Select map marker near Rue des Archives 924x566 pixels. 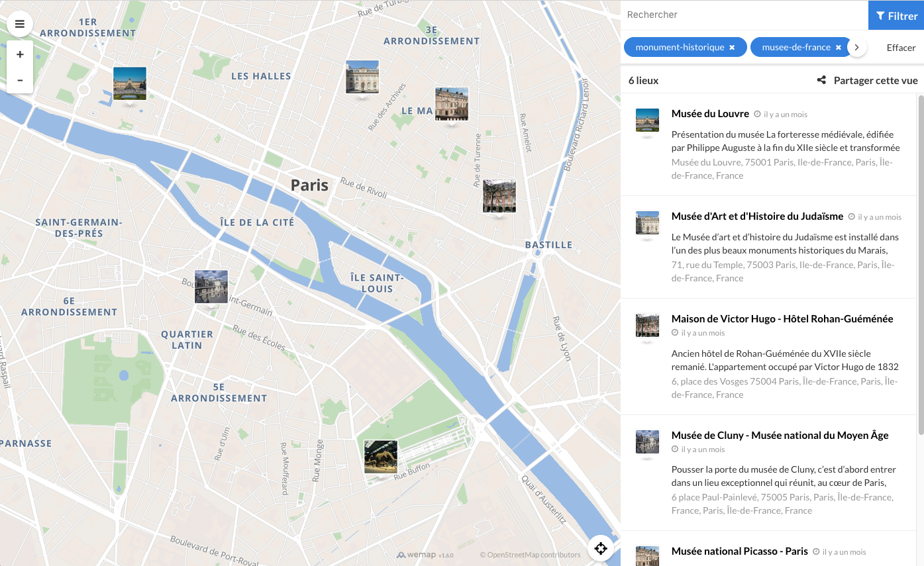[x=362, y=77]
